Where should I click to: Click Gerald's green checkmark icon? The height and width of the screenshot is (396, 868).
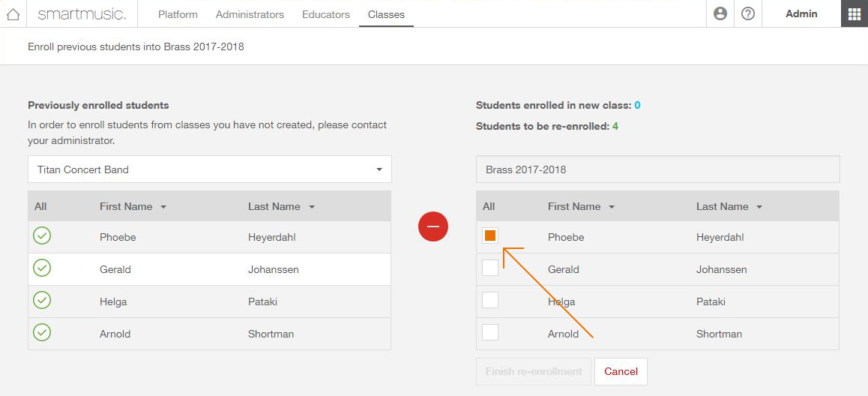[x=42, y=268]
